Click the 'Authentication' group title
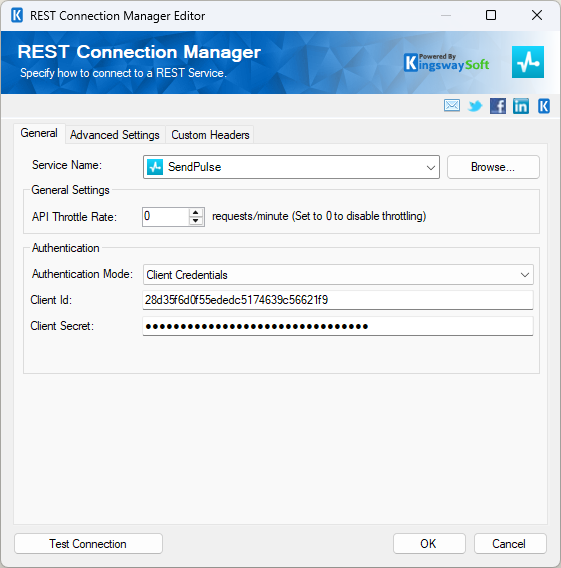The width and height of the screenshot is (561, 568). (x=66, y=248)
